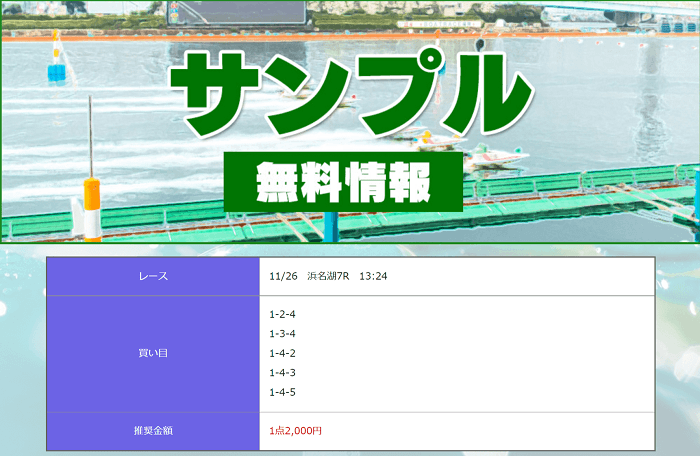Screen dimensions: 700x456
Task: Choose the 1-4-2 betting combination
Action: click(283, 353)
